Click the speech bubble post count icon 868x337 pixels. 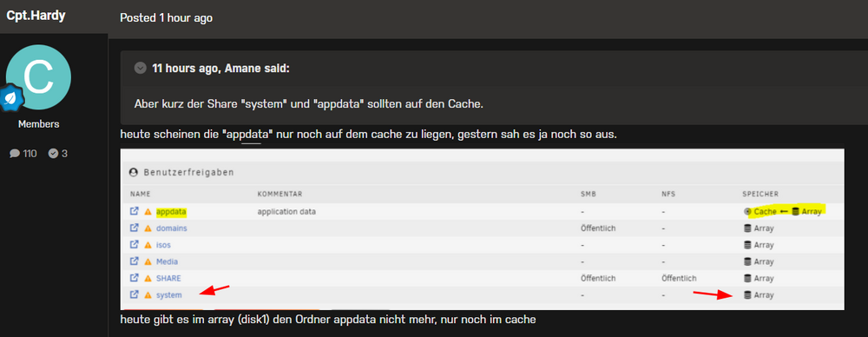pos(15,154)
